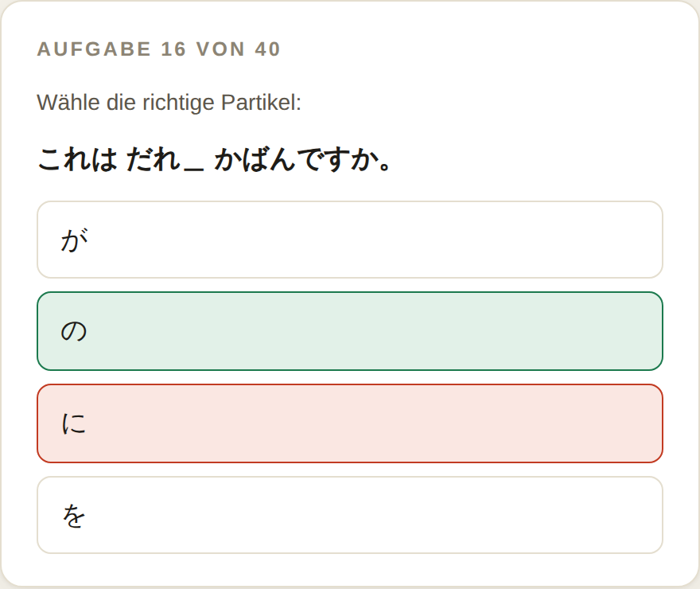Click the number 16 in the header

[173, 49]
